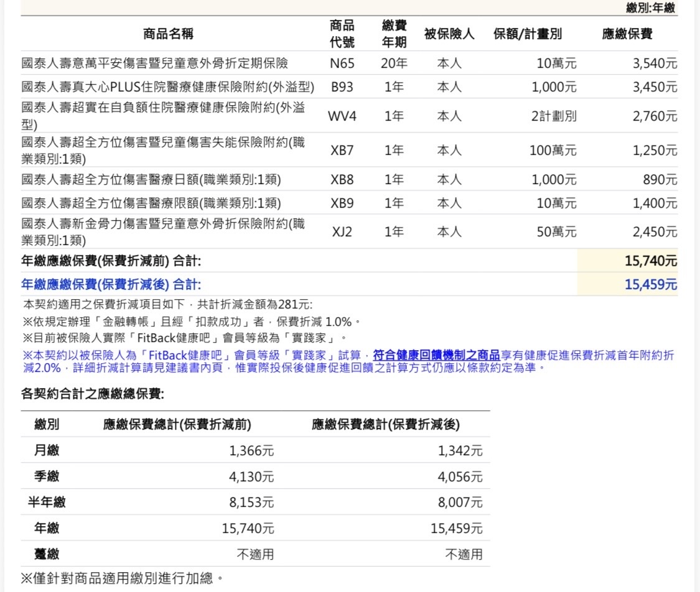Click highlighted post-discount total 15,459元

[x=650, y=285]
